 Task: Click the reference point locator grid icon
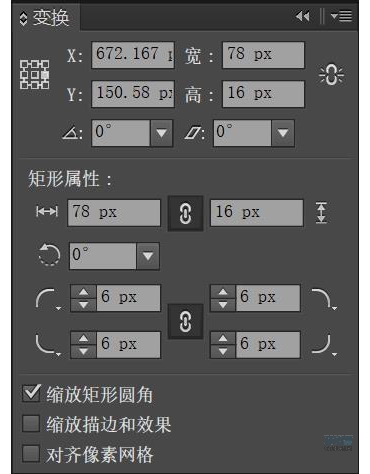point(35,75)
